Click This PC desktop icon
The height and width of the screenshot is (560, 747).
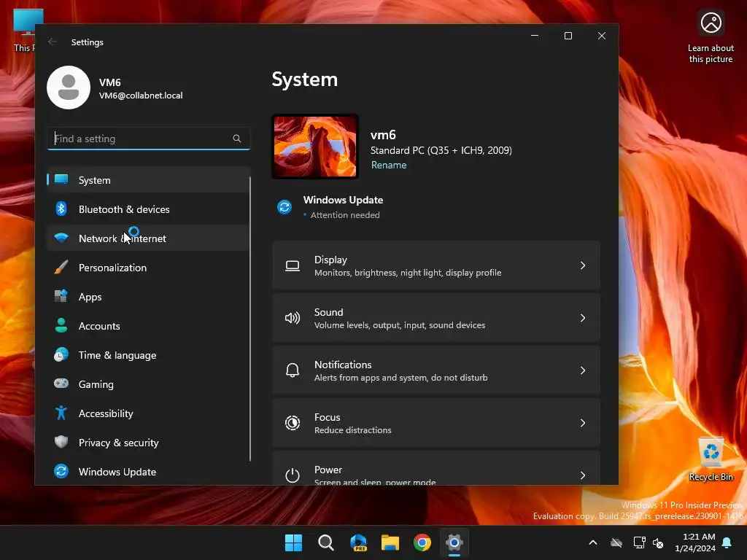(x=25, y=29)
